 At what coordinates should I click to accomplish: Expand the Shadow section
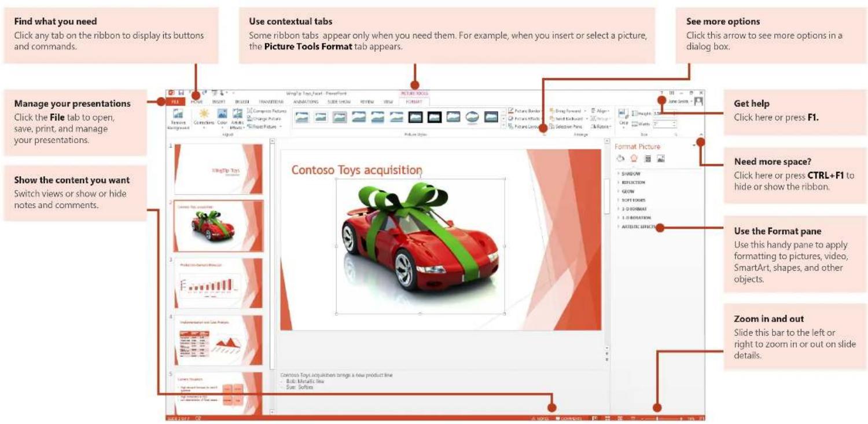coord(628,174)
